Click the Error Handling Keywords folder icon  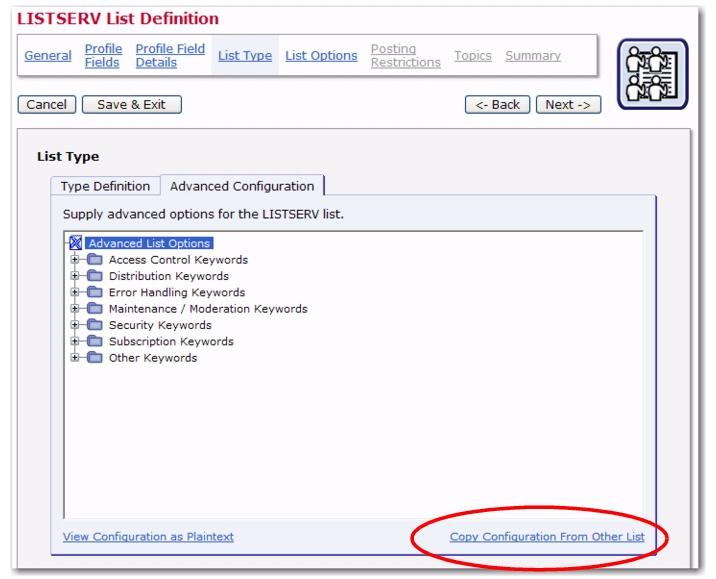(x=95, y=292)
